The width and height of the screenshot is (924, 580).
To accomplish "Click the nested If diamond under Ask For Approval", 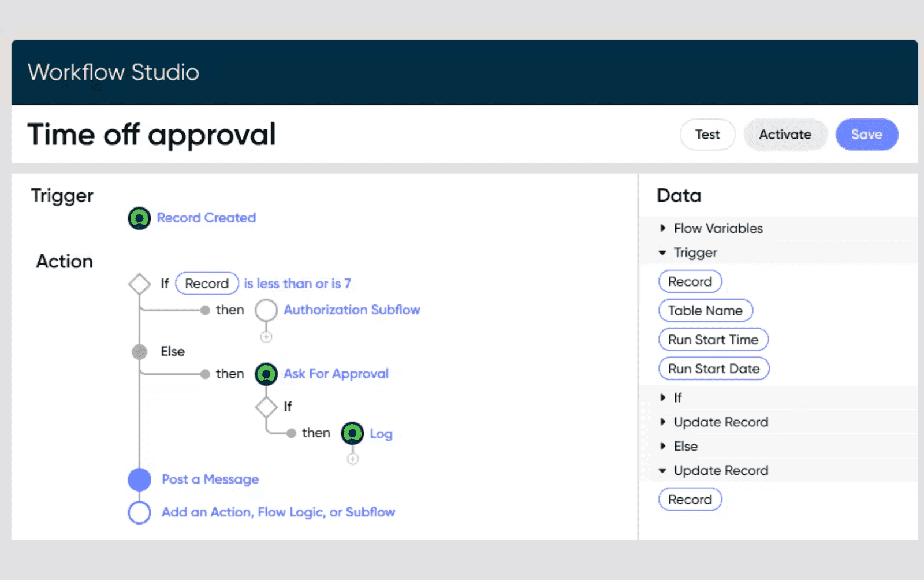I will point(267,407).
